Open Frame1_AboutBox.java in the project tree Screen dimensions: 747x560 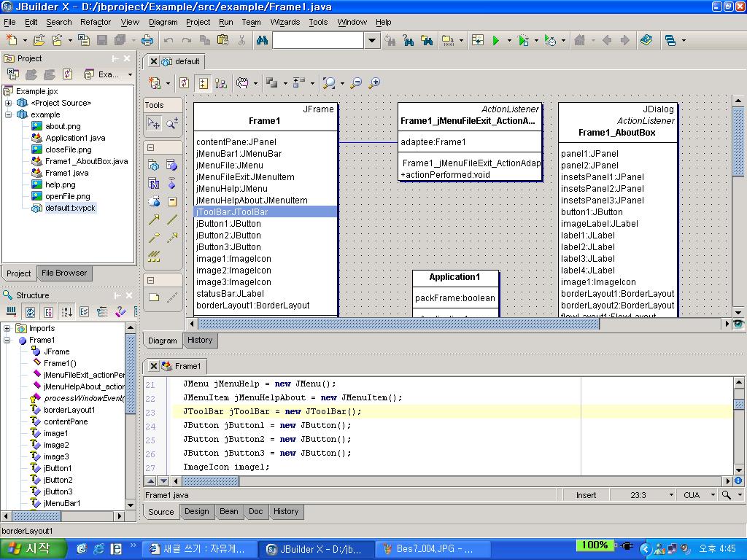point(86,161)
